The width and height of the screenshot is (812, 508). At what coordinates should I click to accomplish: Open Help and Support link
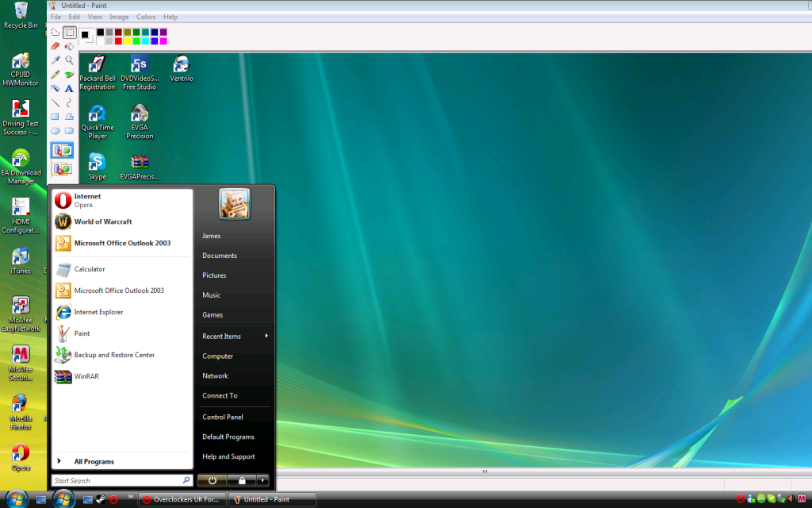pos(228,456)
